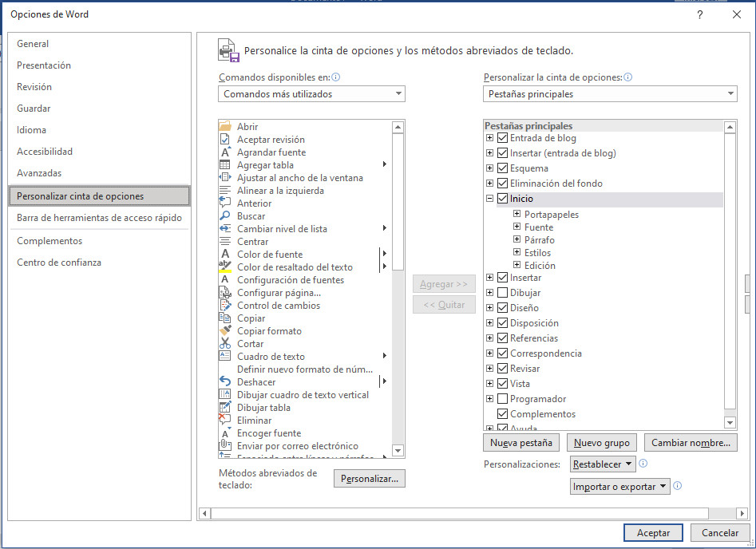Pick the Agrandar fuente icon

coord(225,152)
